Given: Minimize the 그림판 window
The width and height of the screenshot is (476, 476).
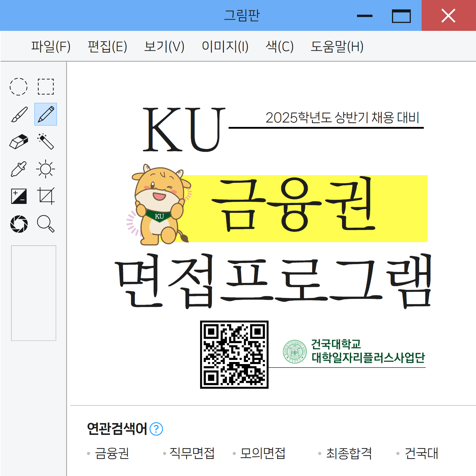Looking at the screenshot, I should click(x=365, y=16).
